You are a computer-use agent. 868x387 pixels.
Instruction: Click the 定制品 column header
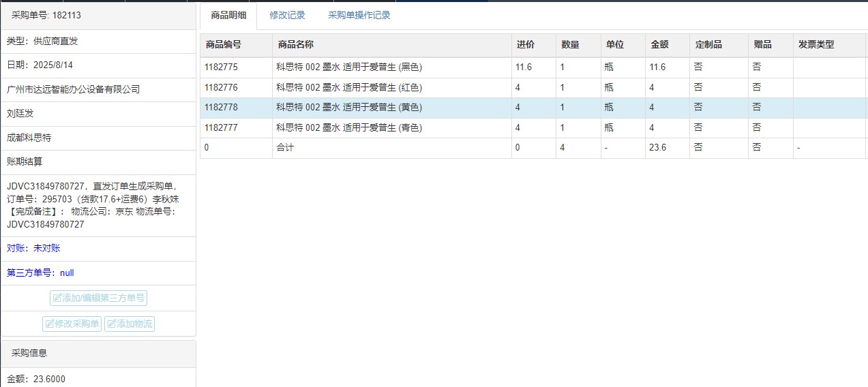[719, 45]
